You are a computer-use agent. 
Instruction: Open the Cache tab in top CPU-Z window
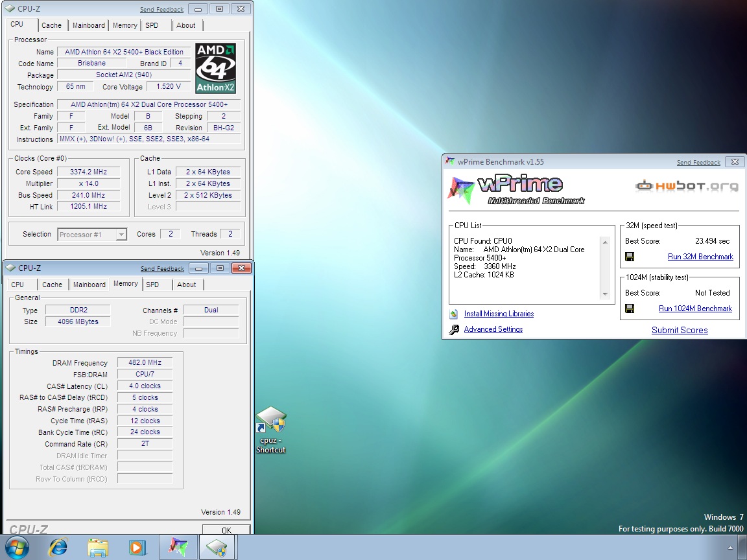click(51, 25)
